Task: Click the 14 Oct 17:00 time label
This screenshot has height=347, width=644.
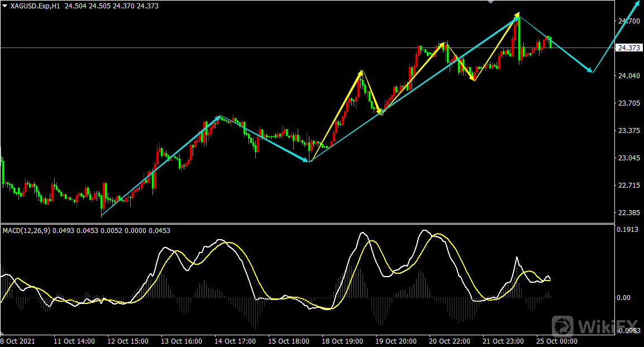Action: click(235, 341)
